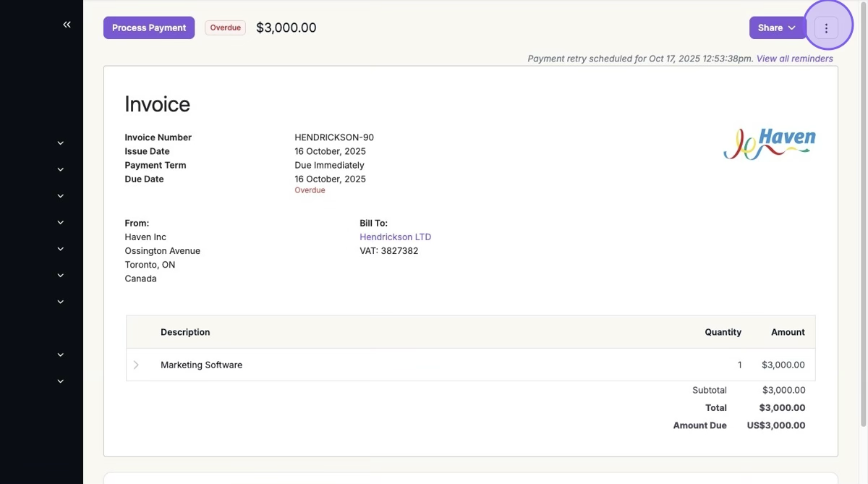Expand the bottommost sidebar chevron section

[61, 381]
